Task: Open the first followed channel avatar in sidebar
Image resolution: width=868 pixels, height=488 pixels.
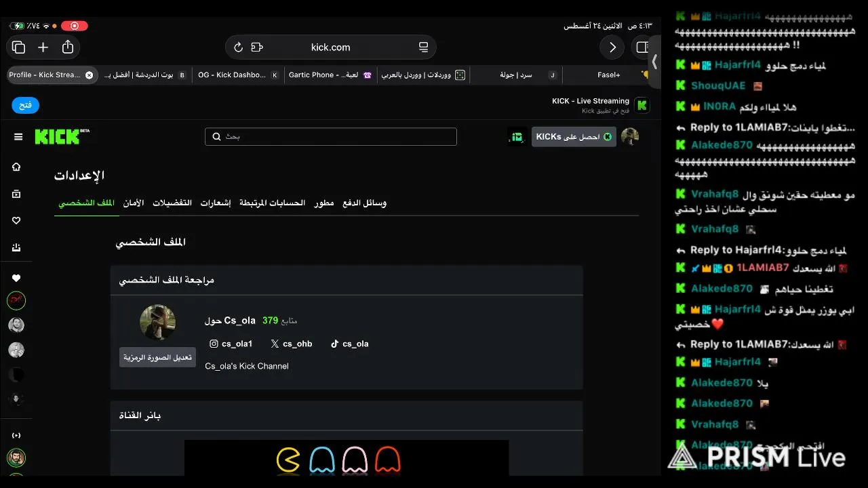Action: point(16,300)
